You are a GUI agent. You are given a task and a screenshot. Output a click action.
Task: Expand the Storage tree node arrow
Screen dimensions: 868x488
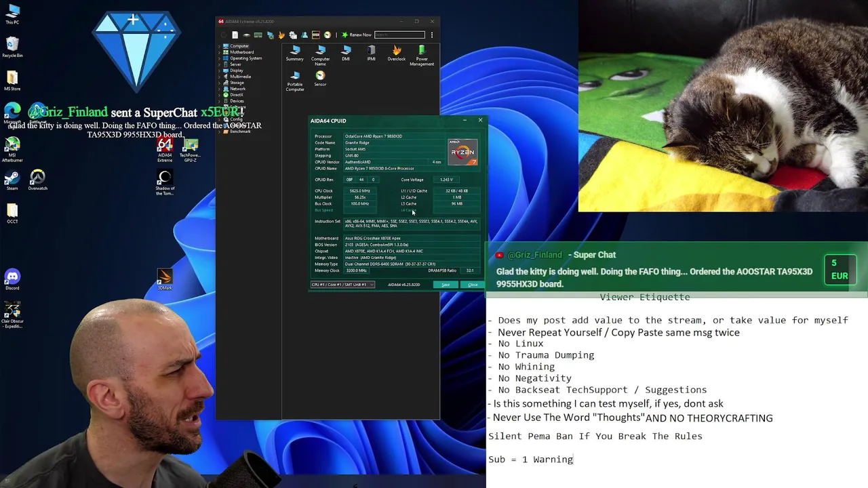(x=220, y=83)
